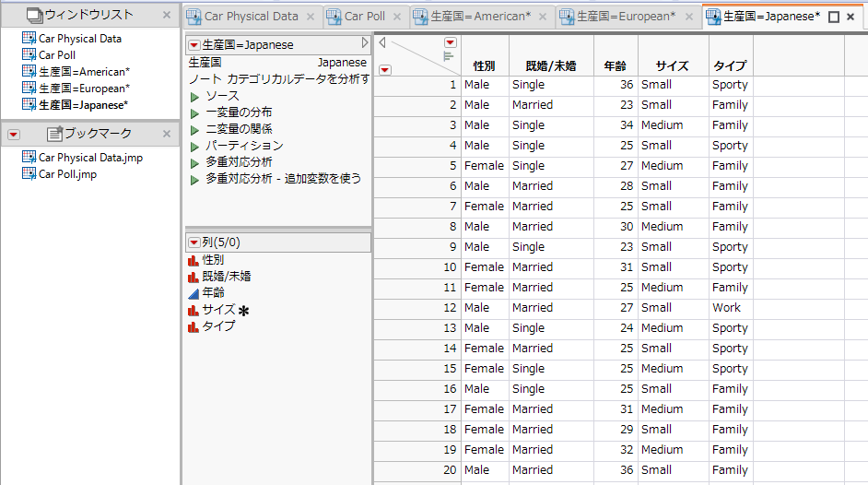Image resolution: width=868 pixels, height=485 pixels.
Task: Select タイプ in the columns list
Action: coord(218,326)
